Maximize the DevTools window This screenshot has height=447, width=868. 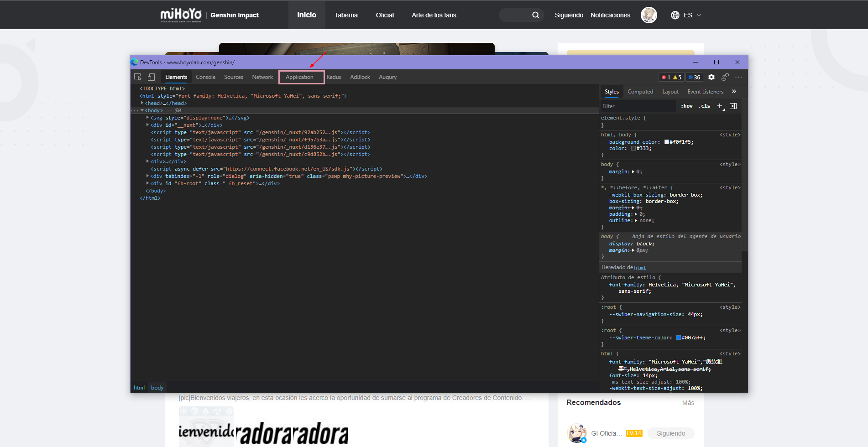716,62
